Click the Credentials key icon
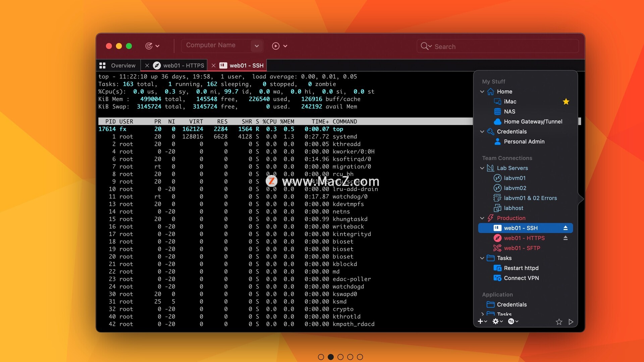Image resolution: width=644 pixels, height=362 pixels. [x=490, y=132]
